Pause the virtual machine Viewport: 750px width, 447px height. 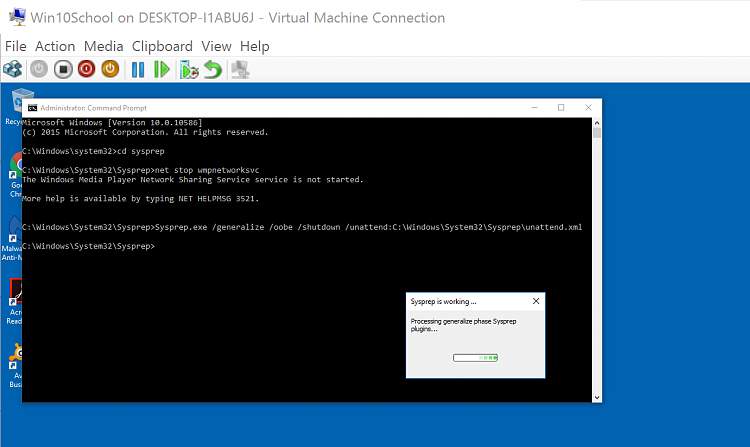coord(138,69)
